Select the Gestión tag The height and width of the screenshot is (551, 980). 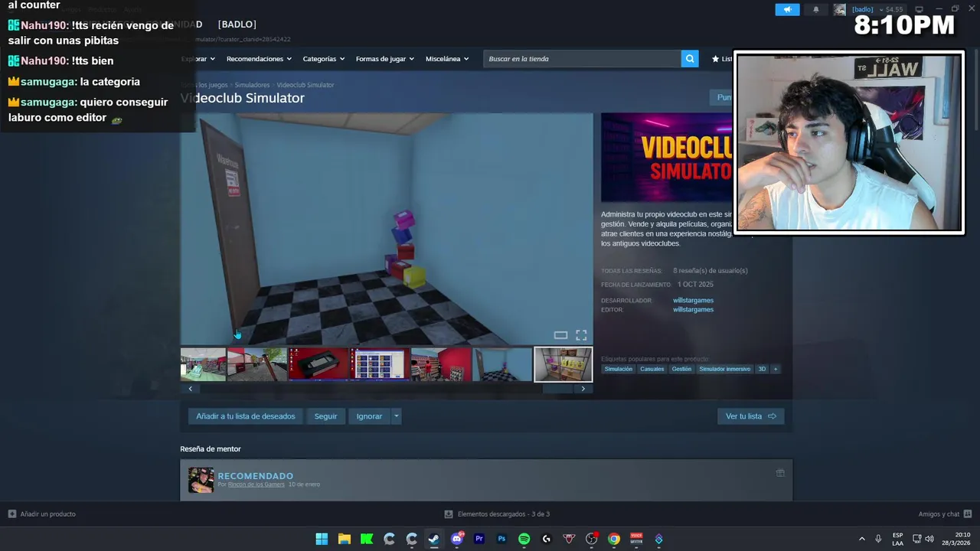(x=681, y=369)
